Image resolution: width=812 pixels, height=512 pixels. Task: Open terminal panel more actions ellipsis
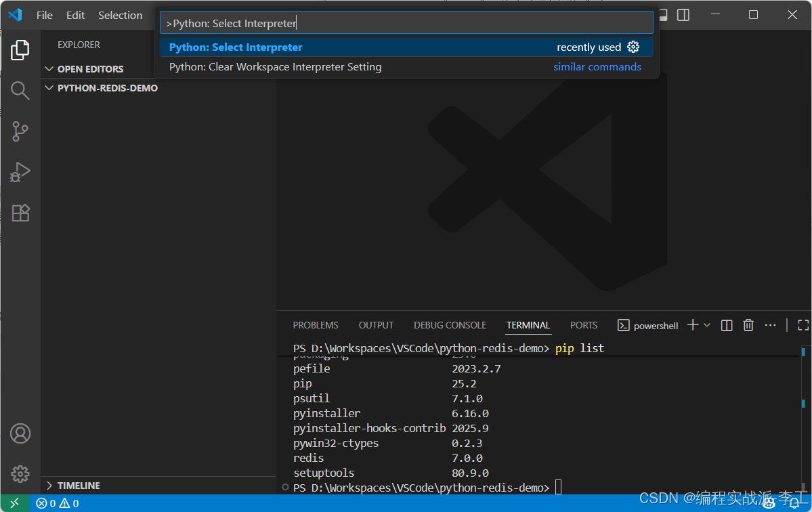[x=770, y=325]
